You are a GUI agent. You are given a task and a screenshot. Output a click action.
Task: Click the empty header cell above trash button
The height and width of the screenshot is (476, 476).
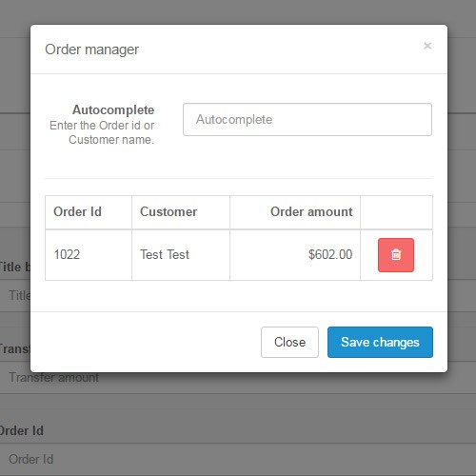(396, 212)
